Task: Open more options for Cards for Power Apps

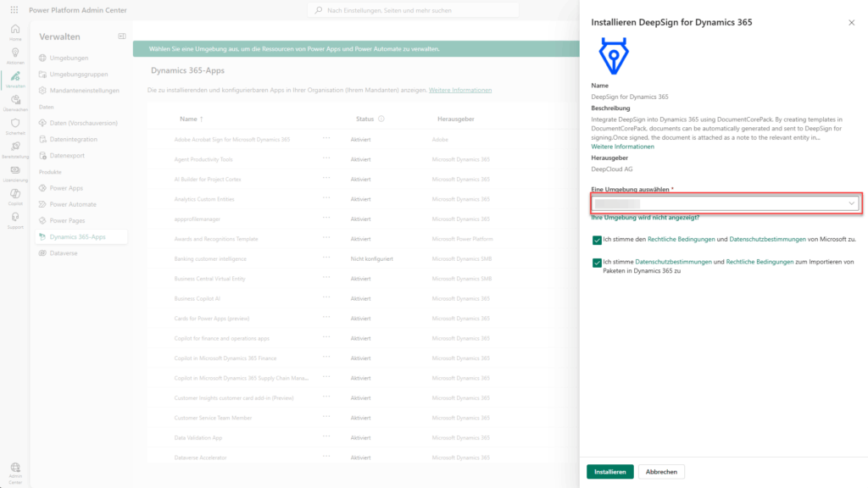Action: tap(326, 318)
